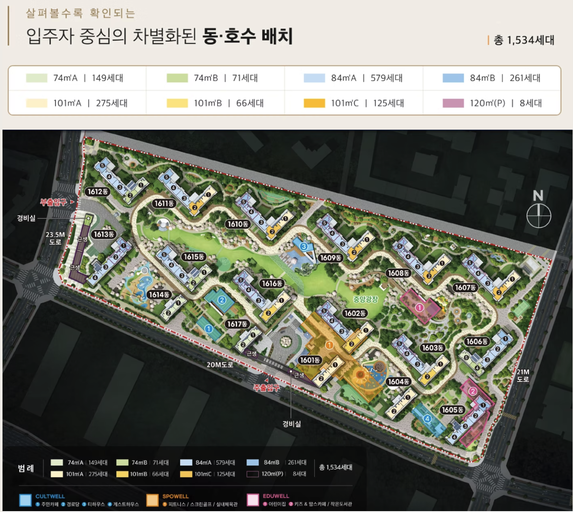Screen dimensions: 573x512
Task: Select pink EDUWELL marker 1 near 1608동
Action: click(419, 308)
